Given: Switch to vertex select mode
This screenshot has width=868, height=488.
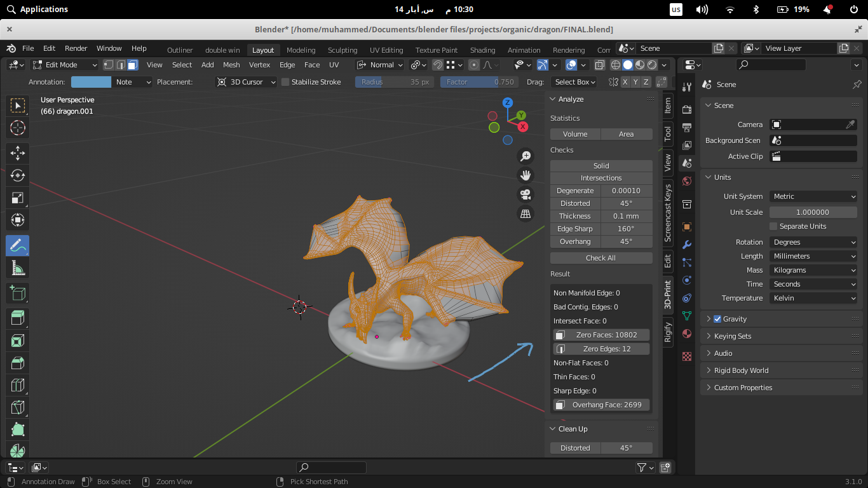Looking at the screenshot, I should [x=109, y=65].
